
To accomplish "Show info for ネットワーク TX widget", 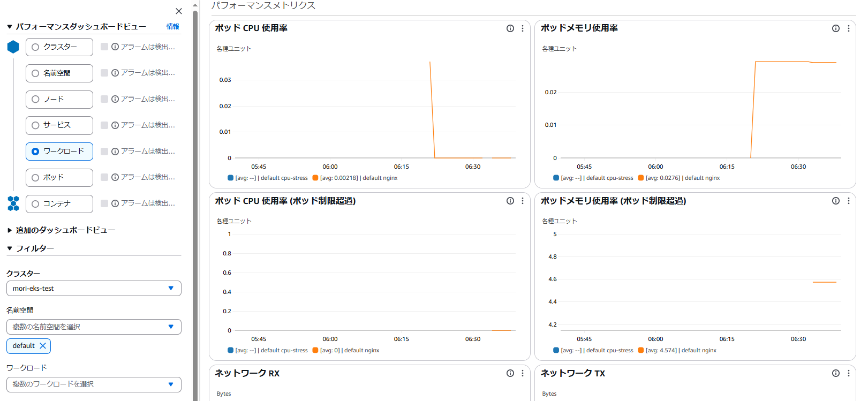I will click(836, 373).
